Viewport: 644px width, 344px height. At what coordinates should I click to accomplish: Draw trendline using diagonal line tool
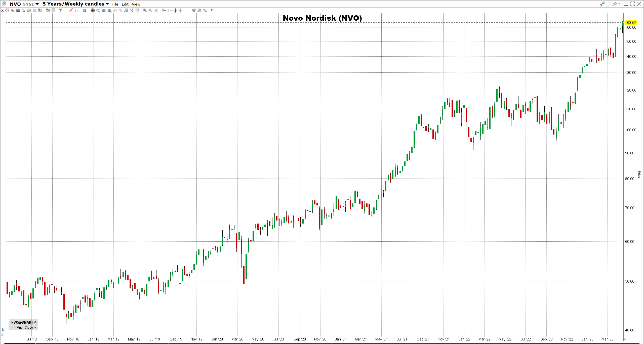click(x=132, y=10)
